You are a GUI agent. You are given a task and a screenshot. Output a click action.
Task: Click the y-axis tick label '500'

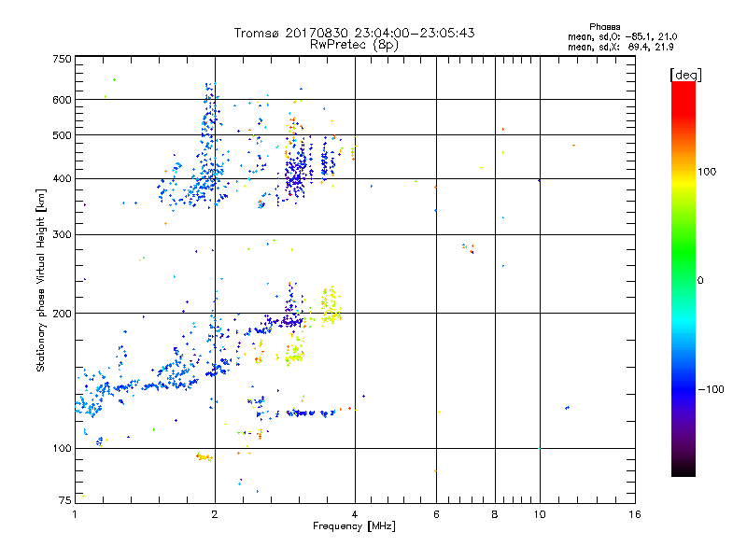62,135
